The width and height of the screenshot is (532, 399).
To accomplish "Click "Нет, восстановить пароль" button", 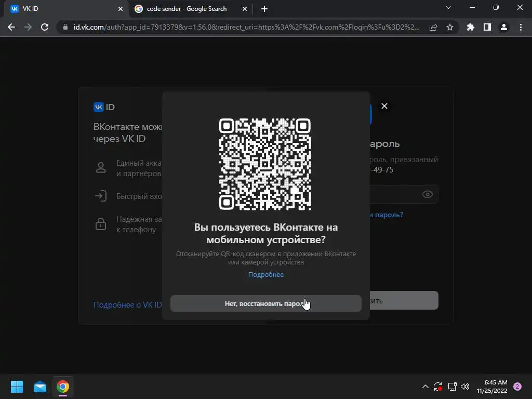I will (x=265, y=303).
